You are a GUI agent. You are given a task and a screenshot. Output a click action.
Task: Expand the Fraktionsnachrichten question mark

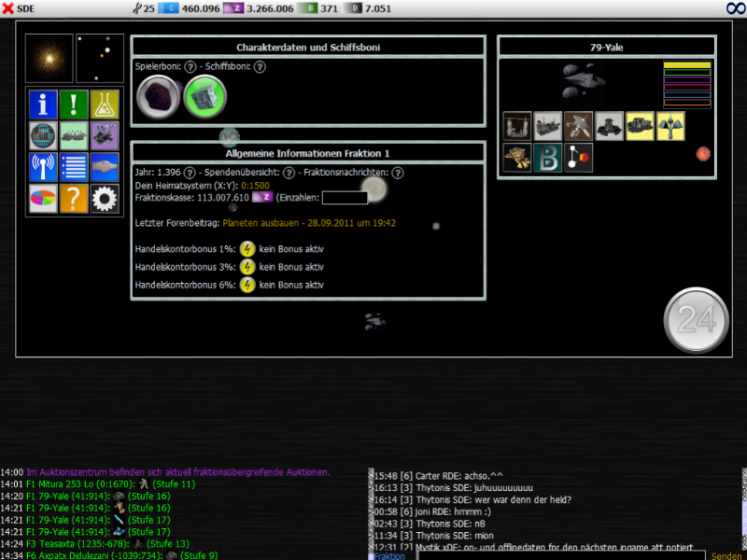click(400, 173)
